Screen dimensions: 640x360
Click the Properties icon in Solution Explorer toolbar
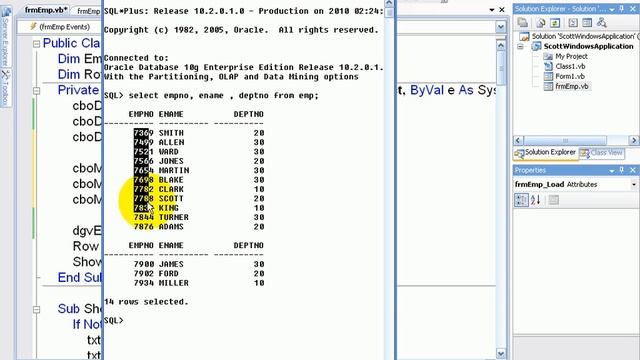pos(523,23)
